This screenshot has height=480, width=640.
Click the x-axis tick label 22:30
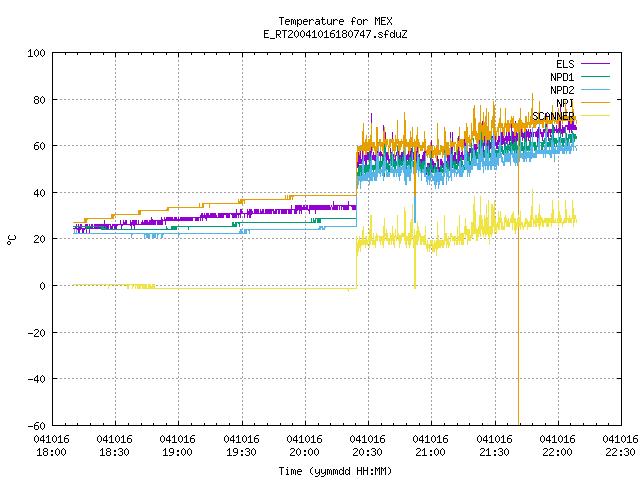tap(620, 452)
